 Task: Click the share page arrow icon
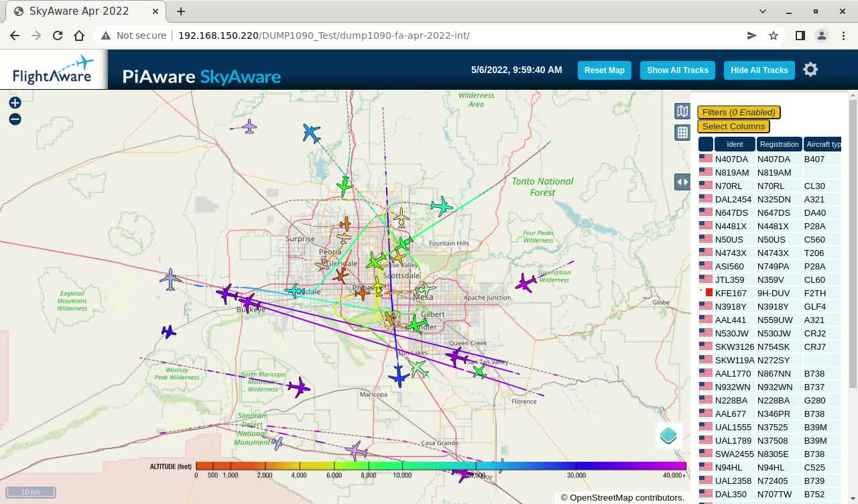point(751,36)
